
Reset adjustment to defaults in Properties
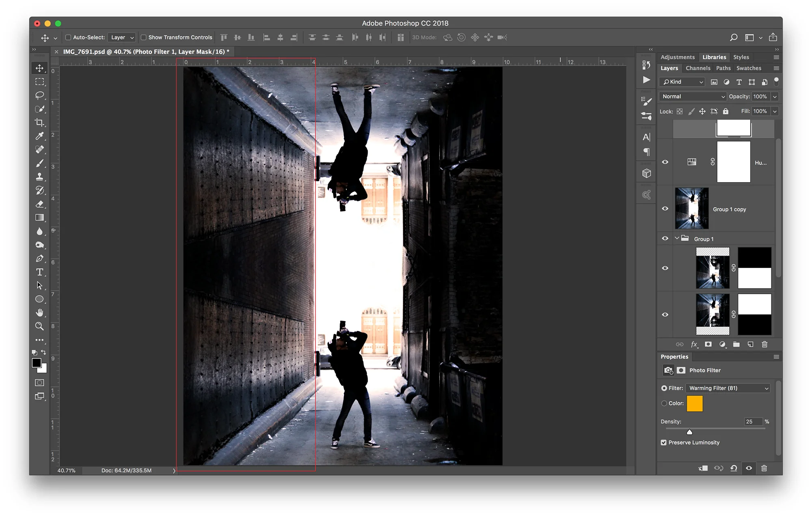(734, 468)
